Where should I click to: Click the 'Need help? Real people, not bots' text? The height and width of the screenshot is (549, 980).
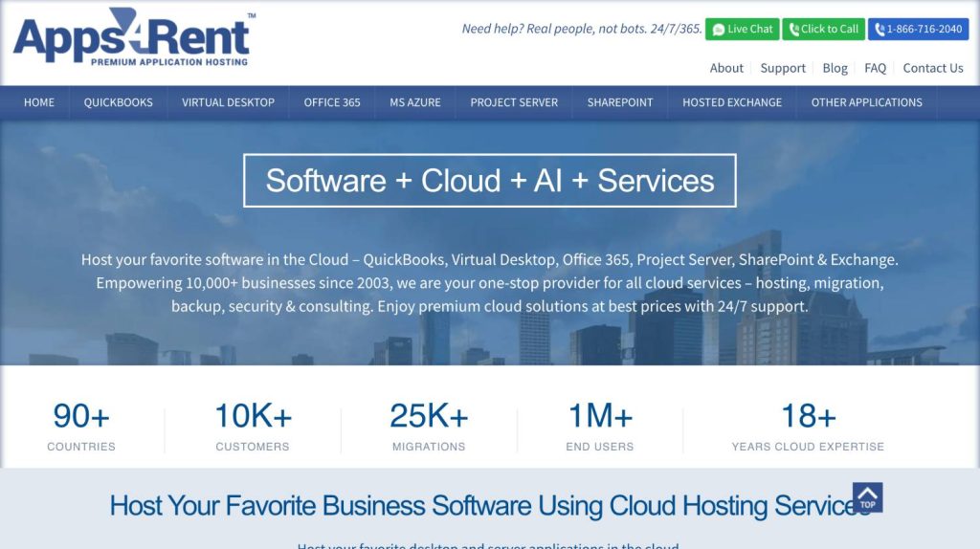click(x=581, y=29)
